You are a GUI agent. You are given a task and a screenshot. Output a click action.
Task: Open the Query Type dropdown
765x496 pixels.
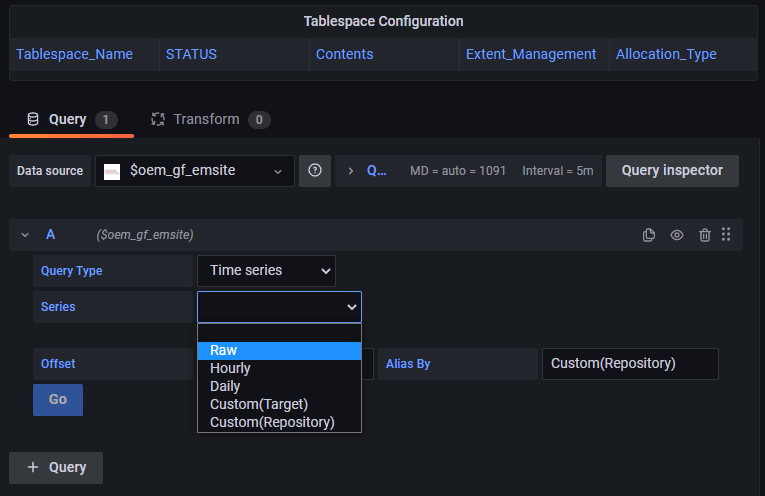(x=266, y=271)
